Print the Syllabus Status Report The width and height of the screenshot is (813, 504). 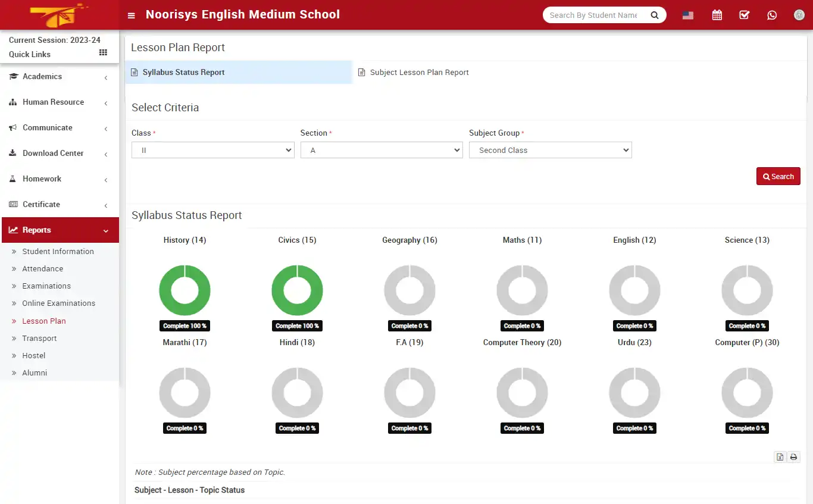point(793,456)
